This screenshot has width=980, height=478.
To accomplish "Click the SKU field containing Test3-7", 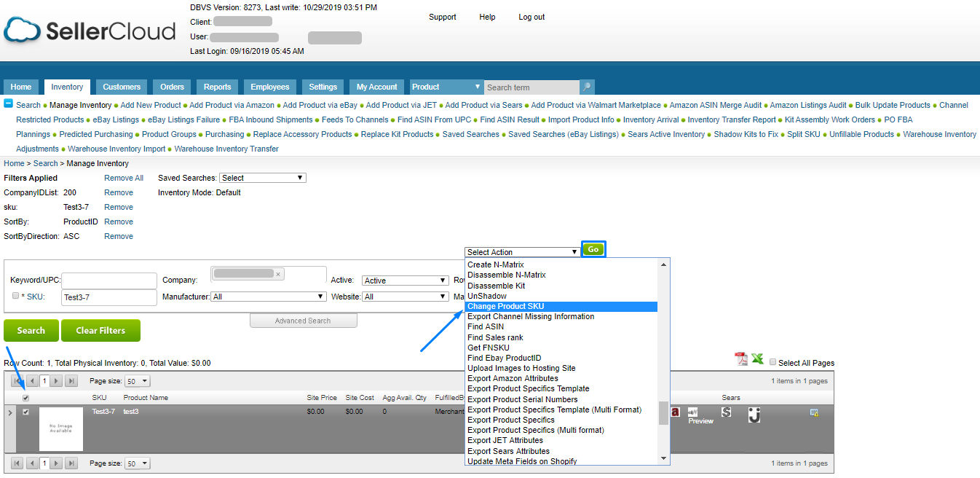I will (x=110, y=297).
